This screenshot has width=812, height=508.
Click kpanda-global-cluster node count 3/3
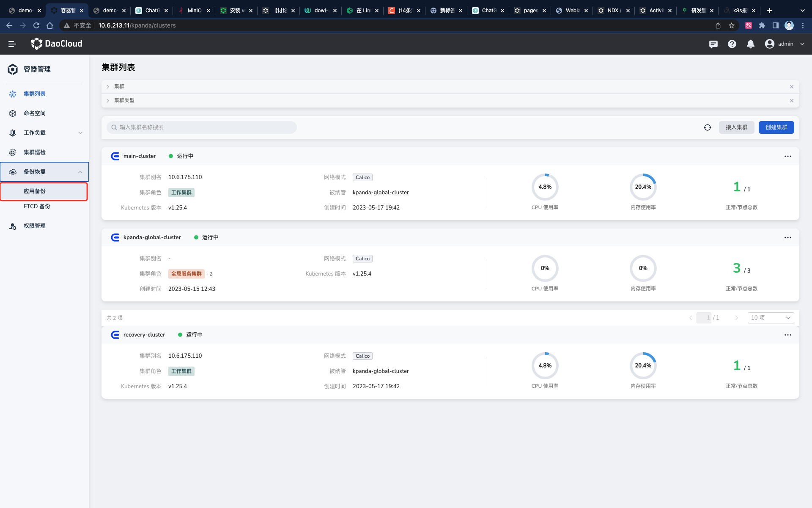pyautogui.click(x=741, y=268)
